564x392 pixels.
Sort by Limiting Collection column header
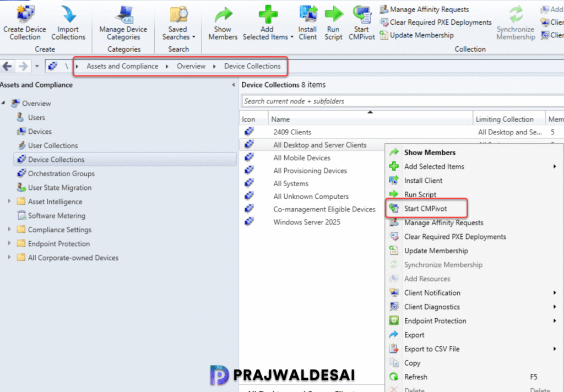(x=509, y=119)
